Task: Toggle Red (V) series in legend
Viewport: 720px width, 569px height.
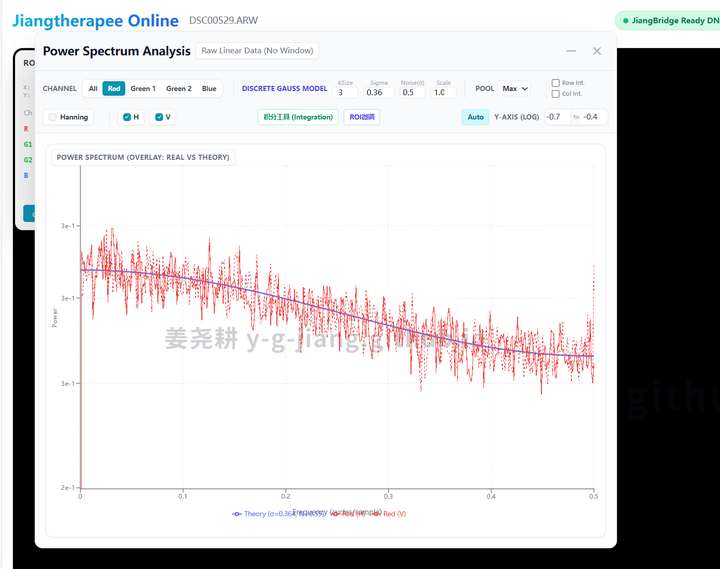Action: tap(389, 514)
